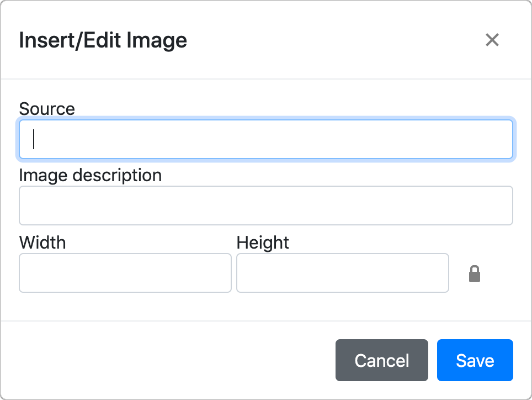Close the Insert/Edit Image dialog

point(492,40)
